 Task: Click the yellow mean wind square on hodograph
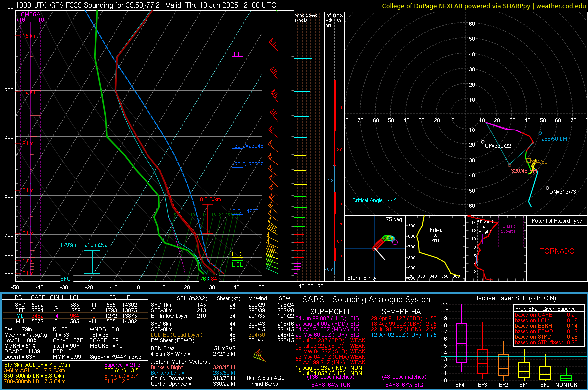[x=528, y=160]
